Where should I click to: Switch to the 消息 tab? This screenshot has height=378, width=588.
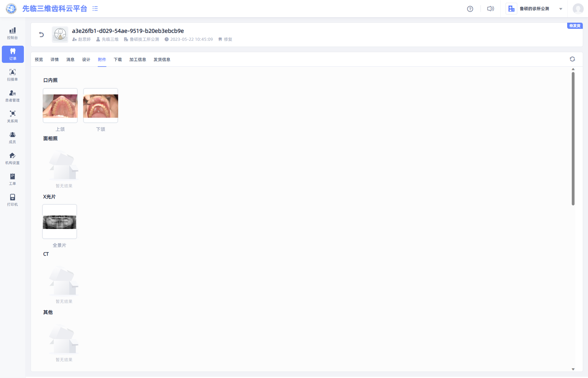coord(70,59)
